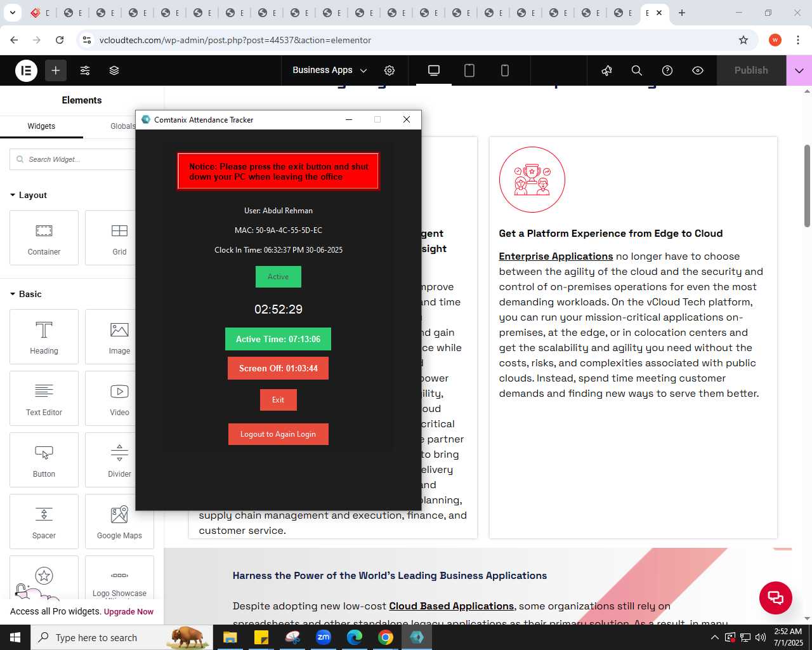
Task: Select the Widgets tab
Action: click(x=41, y=126)
